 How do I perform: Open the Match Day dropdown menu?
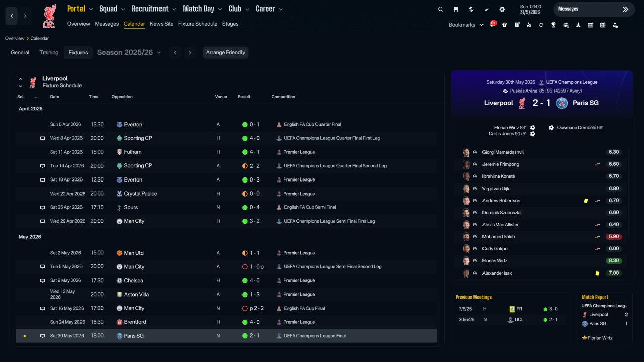pos(202,9)
